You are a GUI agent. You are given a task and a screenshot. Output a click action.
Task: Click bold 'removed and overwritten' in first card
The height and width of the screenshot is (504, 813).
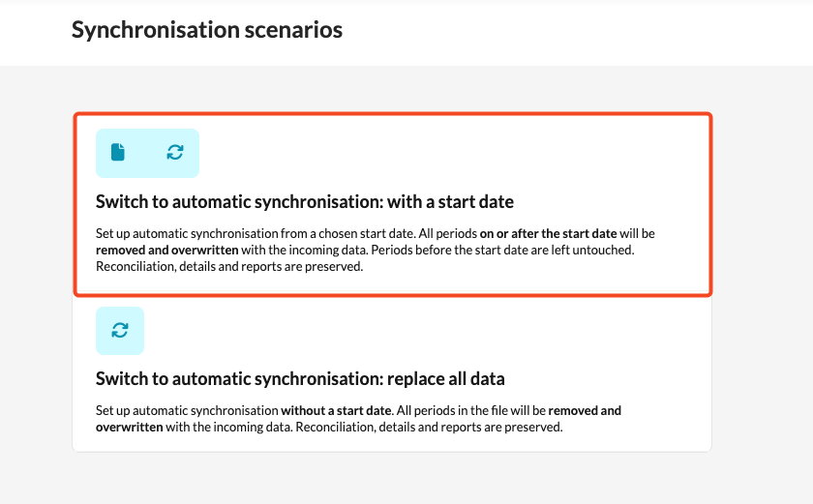166,251
